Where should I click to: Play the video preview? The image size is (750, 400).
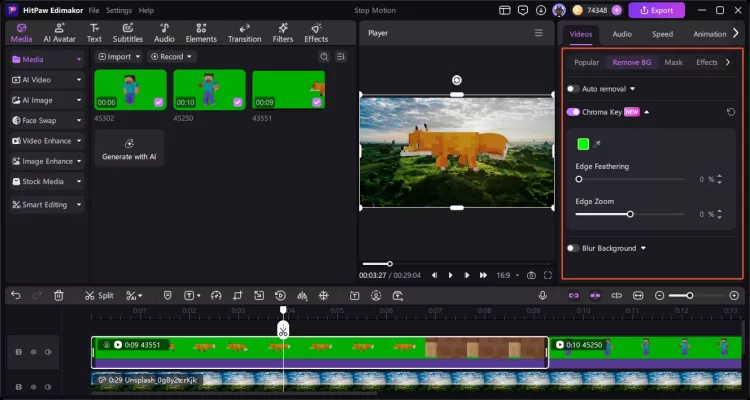pos(450,275)
